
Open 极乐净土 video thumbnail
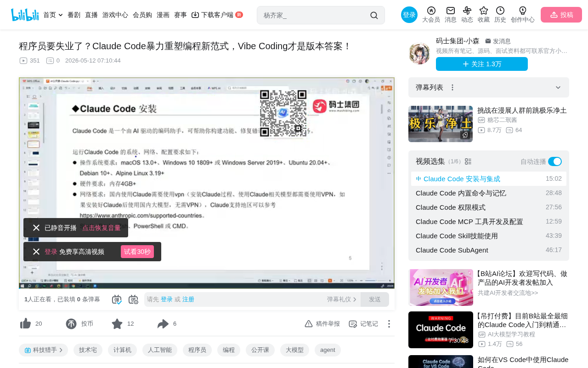click(x=441, y=124)
